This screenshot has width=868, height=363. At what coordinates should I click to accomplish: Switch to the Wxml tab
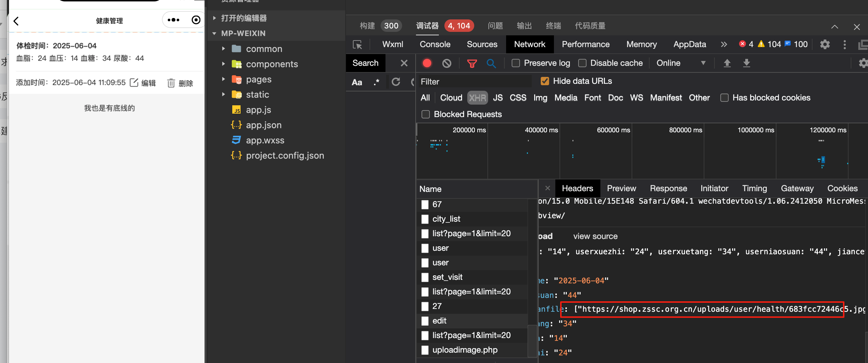click(x=393, y=44)
